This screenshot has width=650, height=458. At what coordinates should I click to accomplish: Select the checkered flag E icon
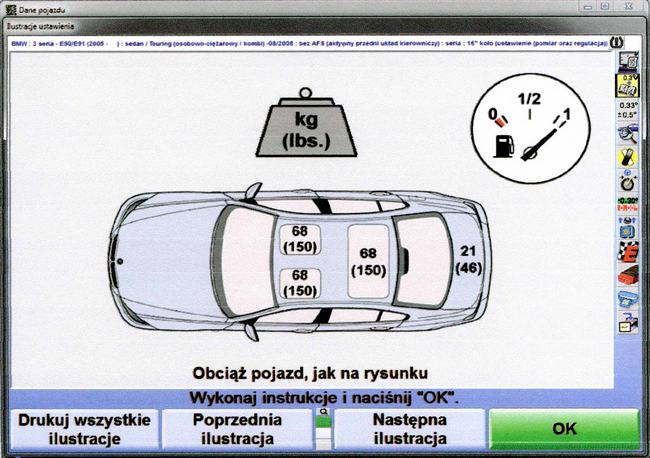point(628,252)
